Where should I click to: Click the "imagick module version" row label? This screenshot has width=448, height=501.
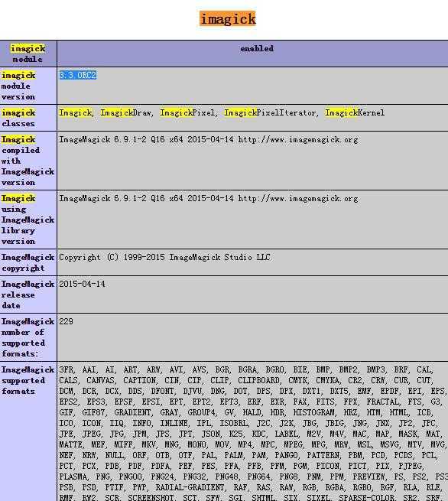pyautogui.click(x=18, y=86)
